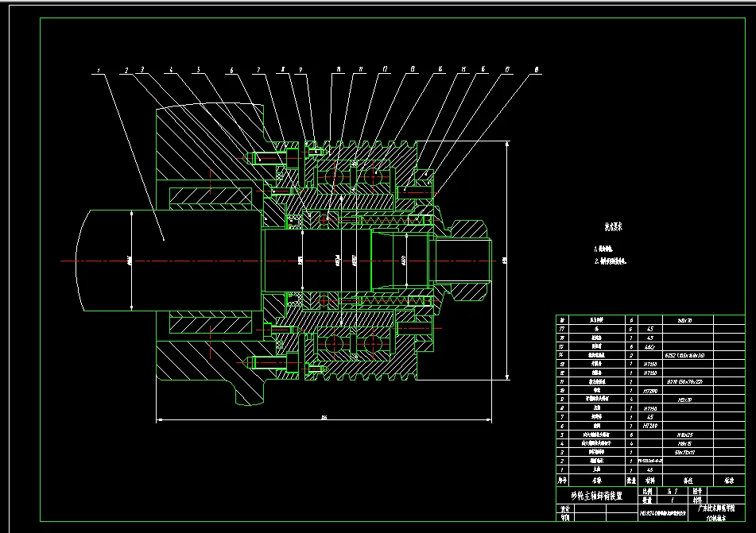Select part callout number 5 above the drawing
Image resolution: width=756 pixels, height=533 pixels.
[x=198, y=70]
